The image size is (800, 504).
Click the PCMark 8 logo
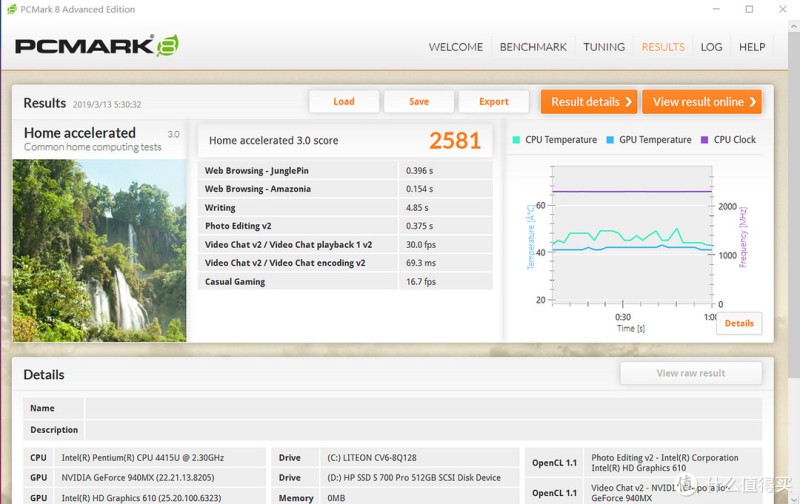pyautogui.click(x=96, y=46)
